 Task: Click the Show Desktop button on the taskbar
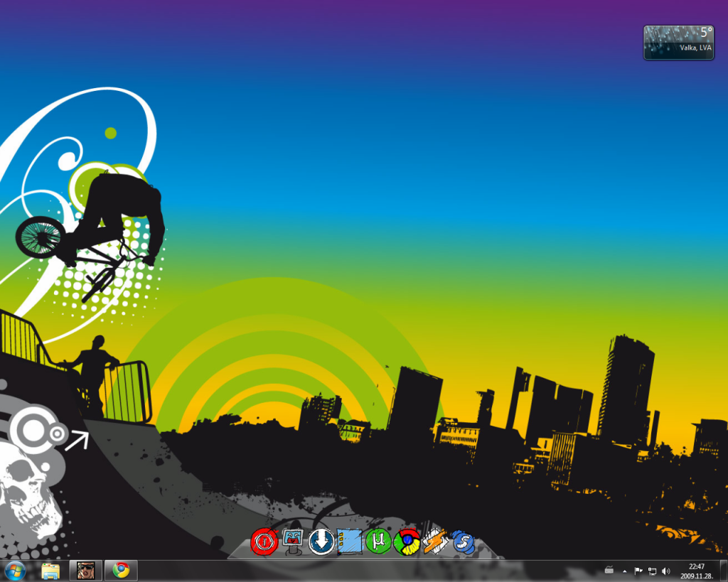724,571
